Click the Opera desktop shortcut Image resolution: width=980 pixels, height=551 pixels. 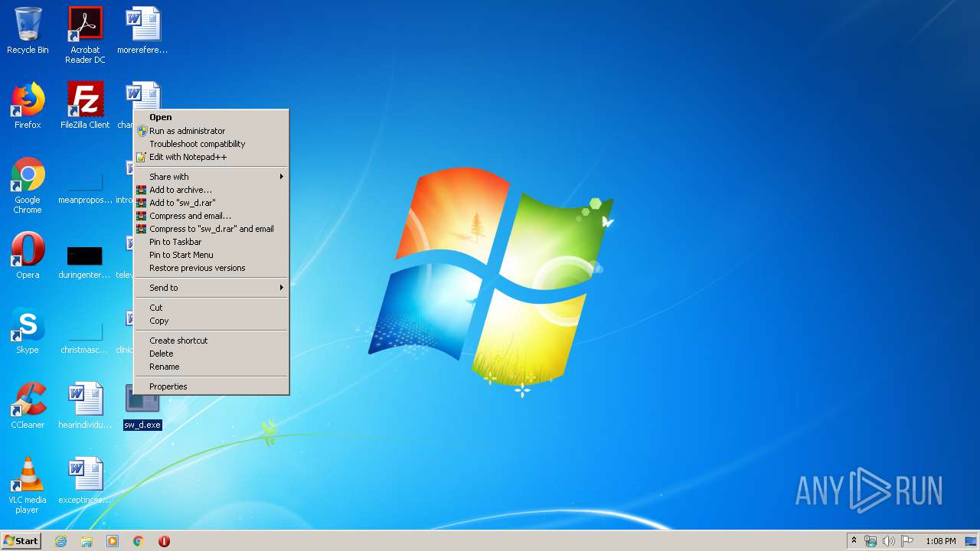[28, 256]
